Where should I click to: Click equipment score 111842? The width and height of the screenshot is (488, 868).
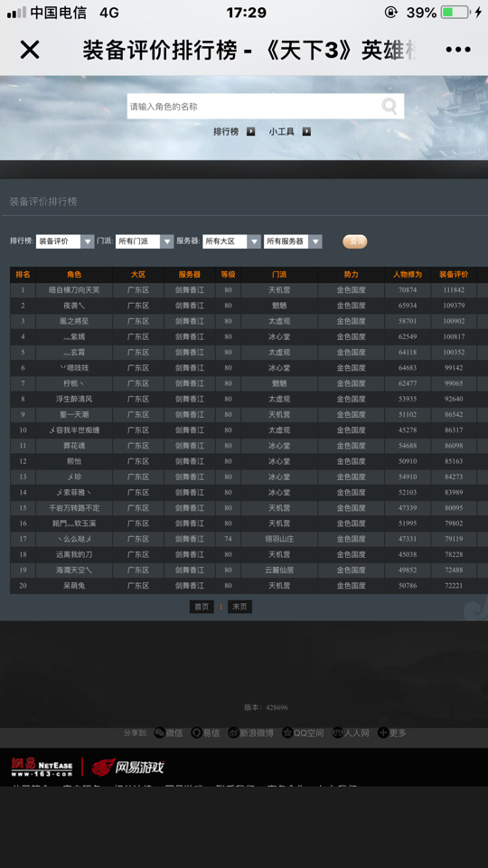tap(454, 290)
